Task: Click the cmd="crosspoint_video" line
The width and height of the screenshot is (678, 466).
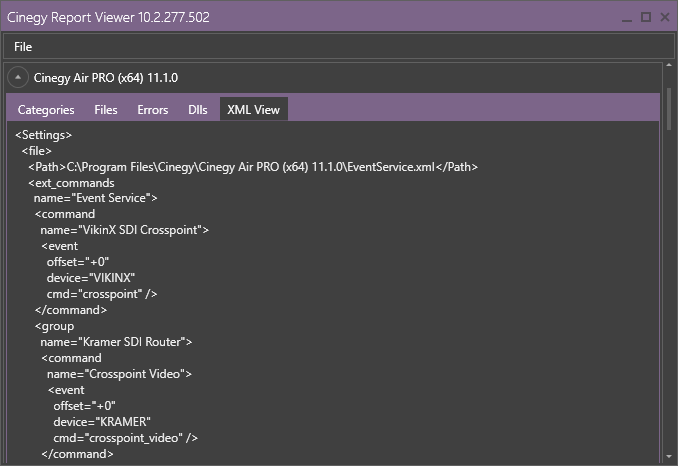Action: tap(125, 438)
